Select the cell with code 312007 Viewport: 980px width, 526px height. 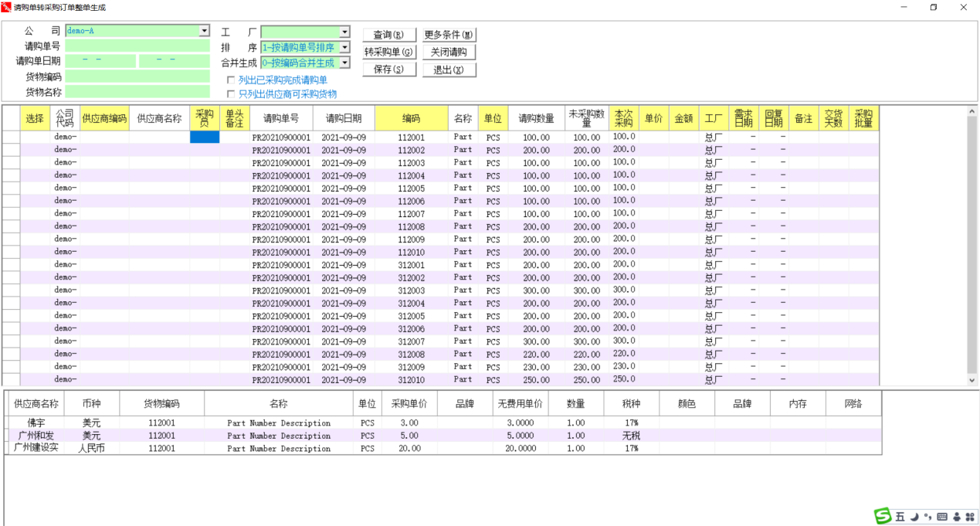pyautogui.click(x=412, y=341)
